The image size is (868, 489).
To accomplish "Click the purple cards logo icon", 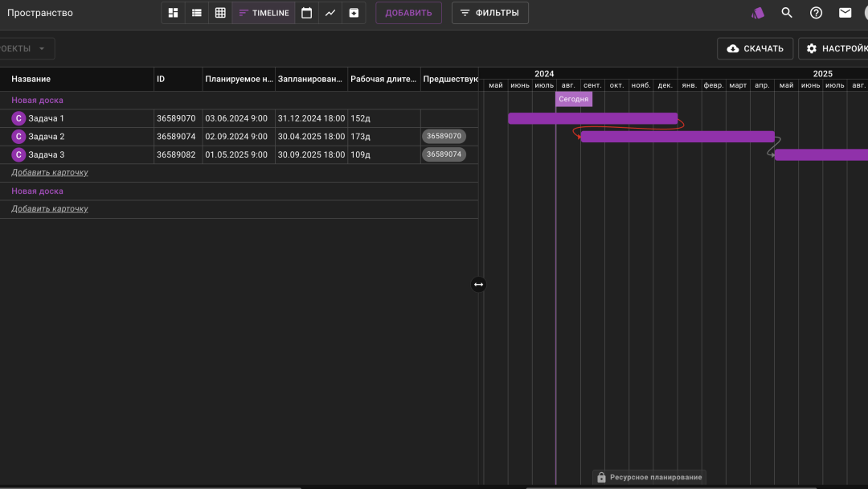I will (758, 13).
